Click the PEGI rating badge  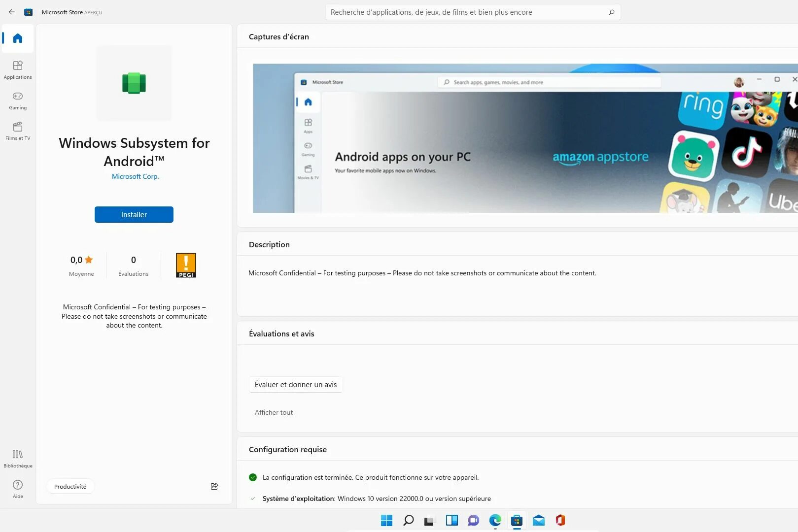(186, 265)
